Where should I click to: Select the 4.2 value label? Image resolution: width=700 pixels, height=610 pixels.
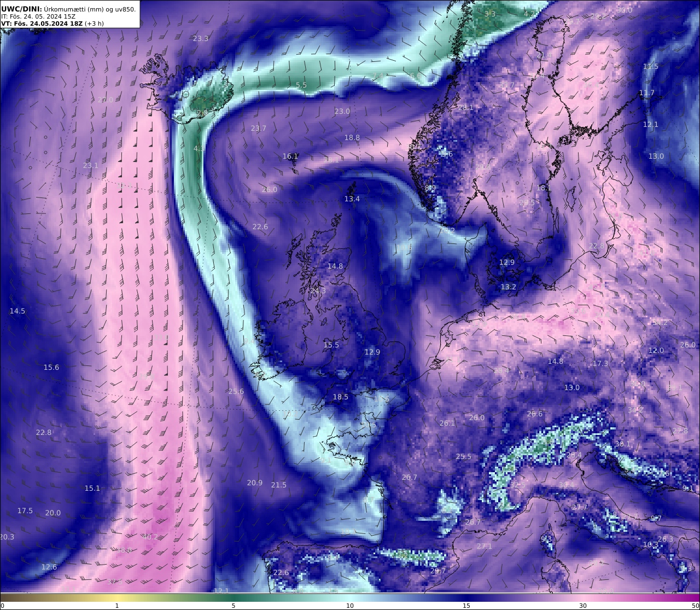[529, 14]
